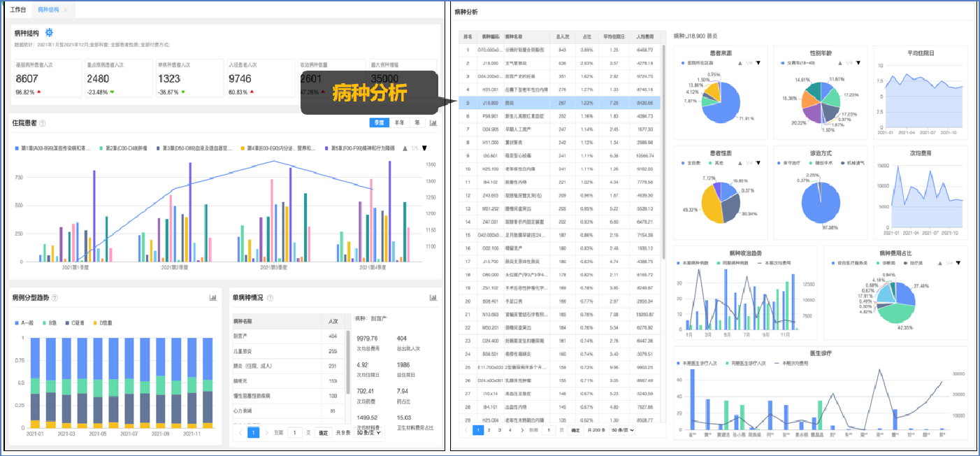Viewport: 980px width, 456px height.
Task: Click 确定 button in 单病种情况 pager
Action: click(324, 433)
